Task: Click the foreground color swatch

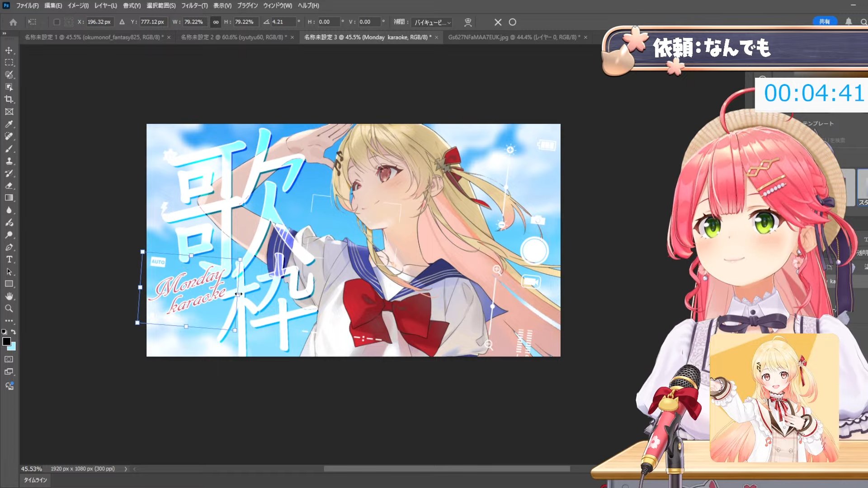Action: click(6, 342)
